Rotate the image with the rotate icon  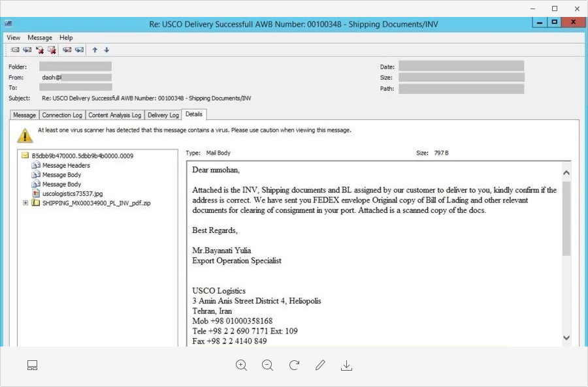coord(295,365)
